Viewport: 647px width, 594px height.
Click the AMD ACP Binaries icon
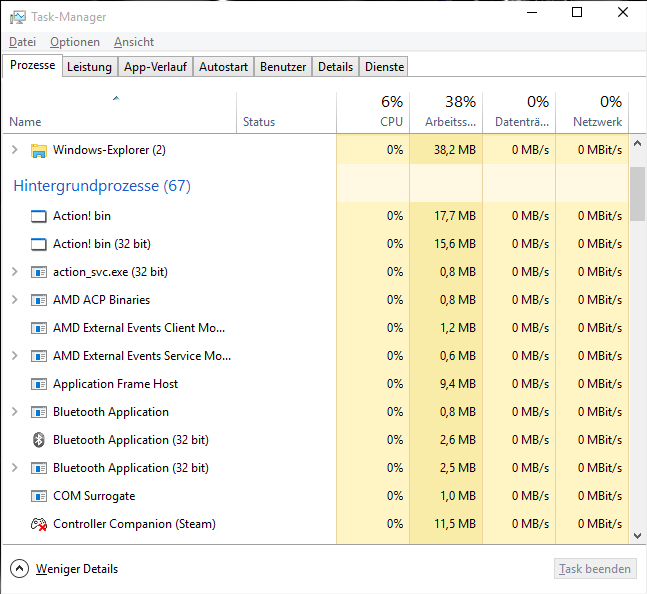pyautogui.click(x=39, y=300)
